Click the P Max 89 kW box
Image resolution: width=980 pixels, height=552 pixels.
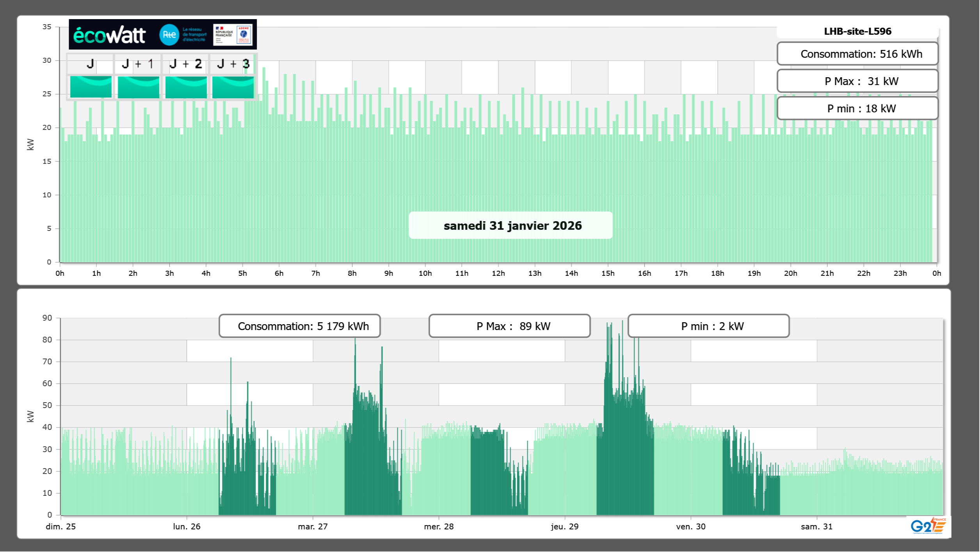(509, 326)
